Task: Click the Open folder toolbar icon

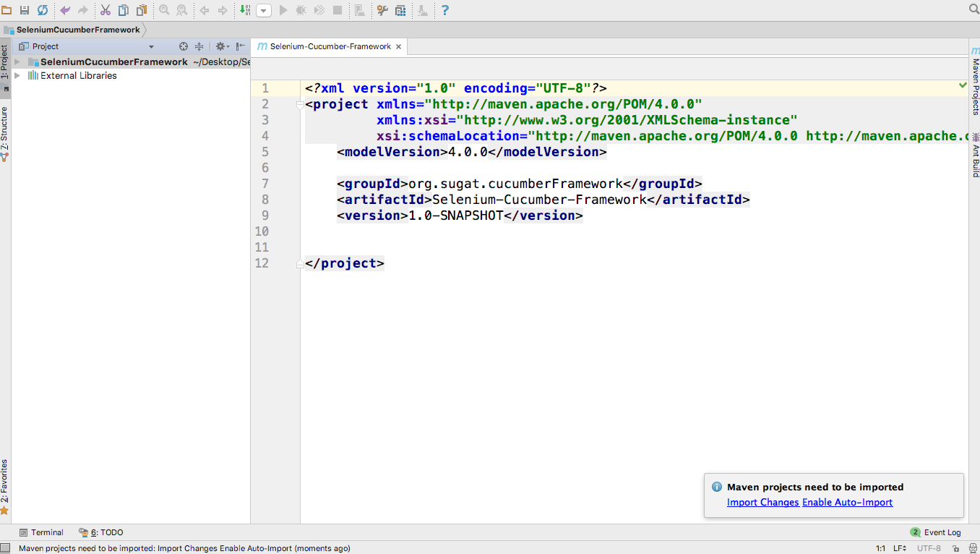Action: coord(7,10)
